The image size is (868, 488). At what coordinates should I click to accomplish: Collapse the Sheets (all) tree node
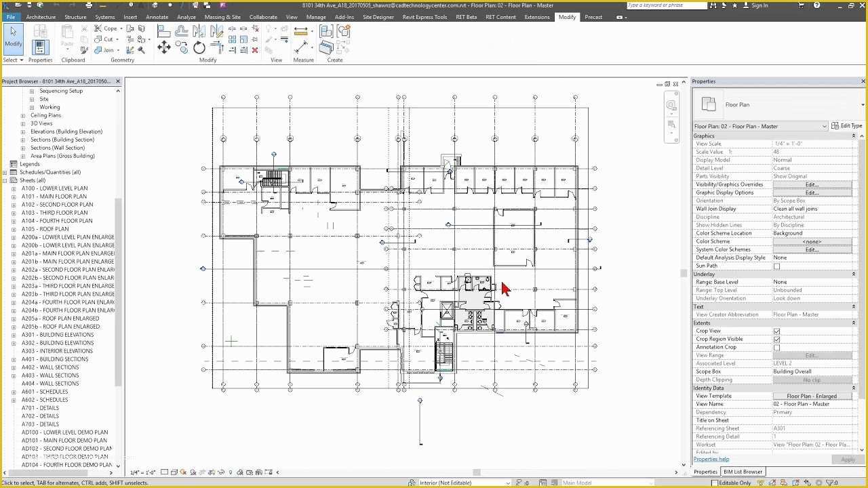coord(5,180)
